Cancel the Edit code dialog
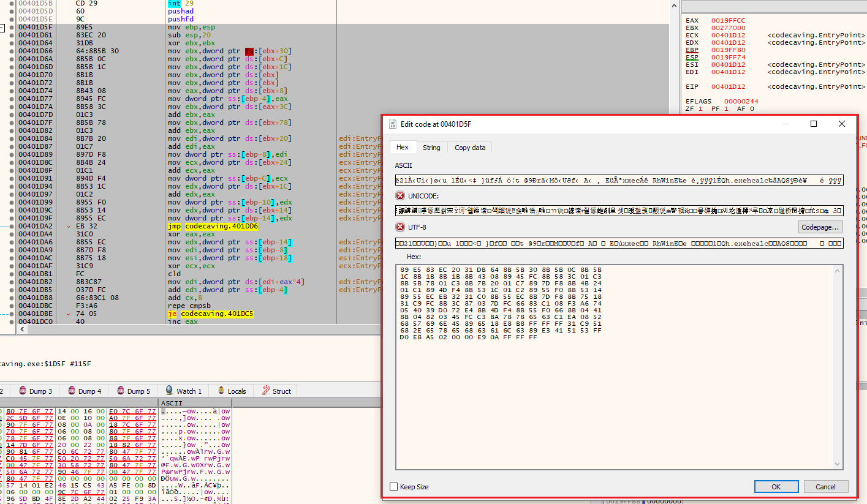The image size is (867, 504). 825,487
